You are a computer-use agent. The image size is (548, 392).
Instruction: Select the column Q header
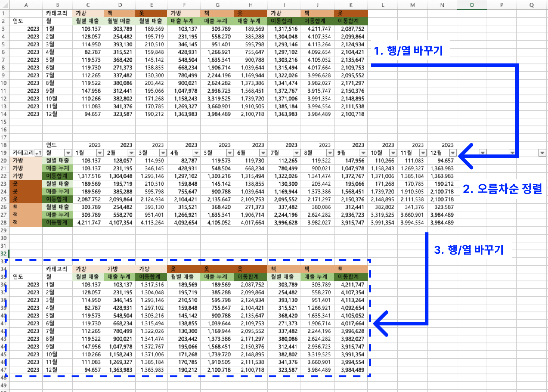[x=532, y=5]
